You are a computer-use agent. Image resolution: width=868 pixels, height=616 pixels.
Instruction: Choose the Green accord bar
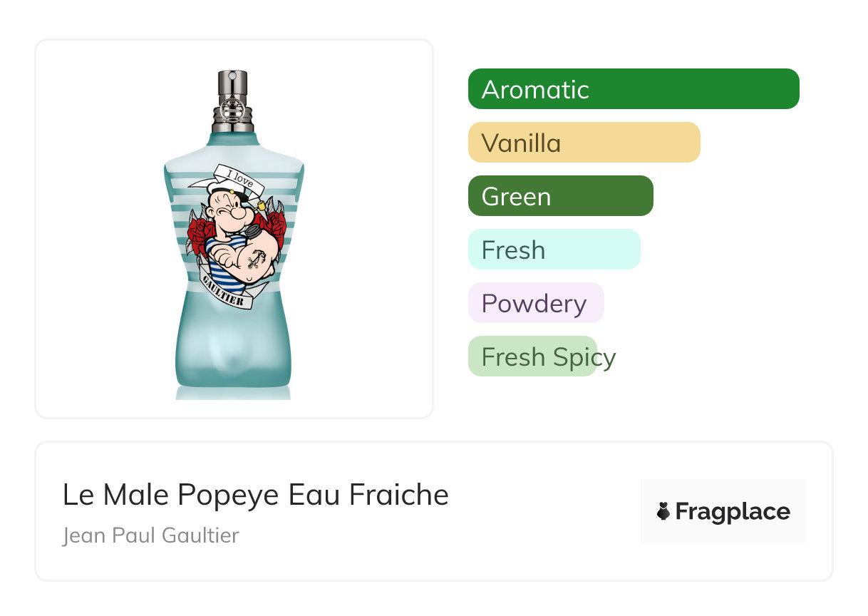click(561, 196)
